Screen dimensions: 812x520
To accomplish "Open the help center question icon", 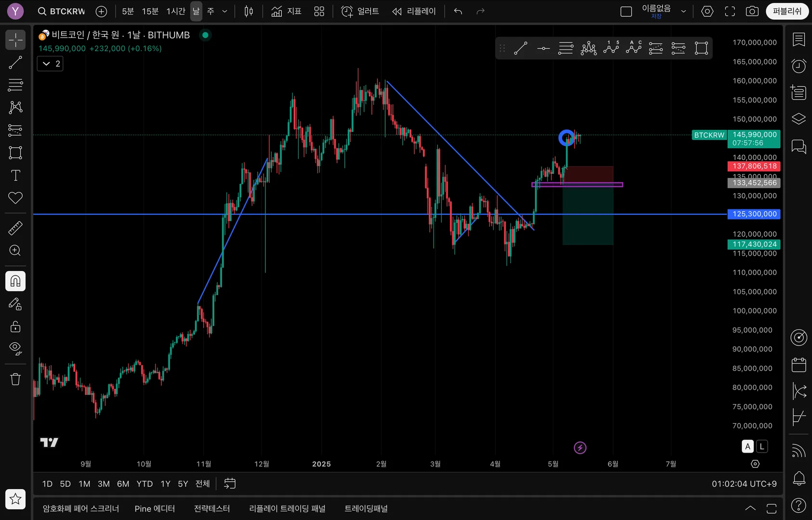I will [799, 506].
